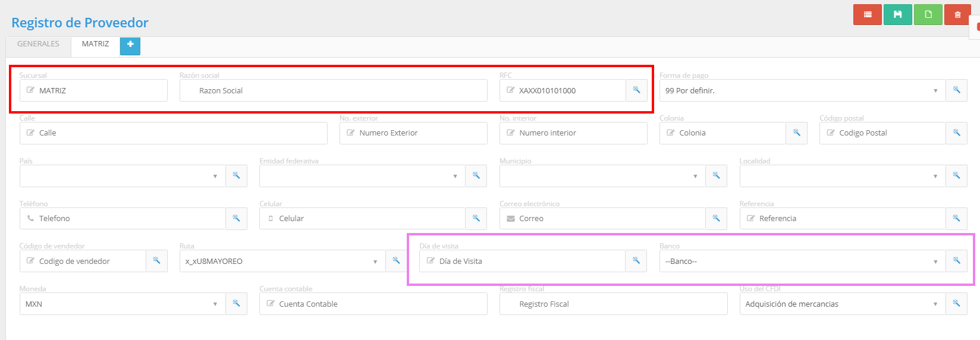
Task: Click the wand icon beside the Ruta dropdown
Action: pyautogui.click(x=396, y=261)
